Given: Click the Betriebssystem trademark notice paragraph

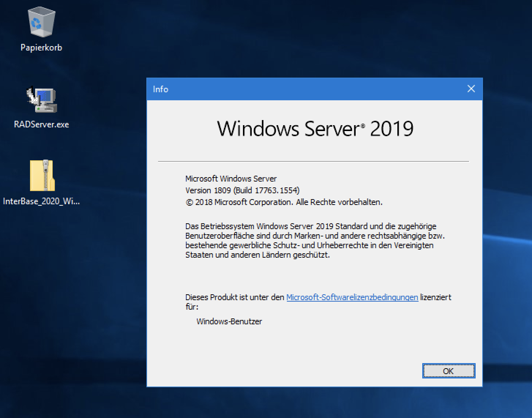Looking at the screenshot, I should [315, 240].
